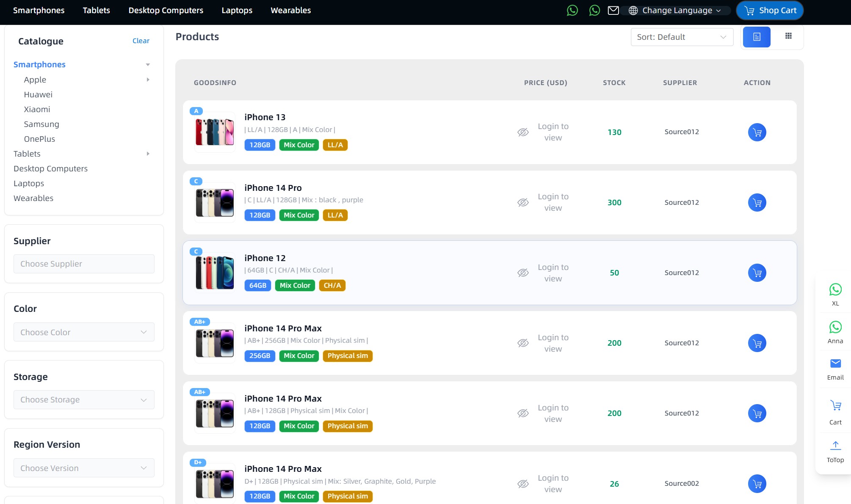Image resolution: width=851 pixels, height=504 pixels.
Task: Expand the Apple subcategory arrow
Action: [x=148, y=80]
